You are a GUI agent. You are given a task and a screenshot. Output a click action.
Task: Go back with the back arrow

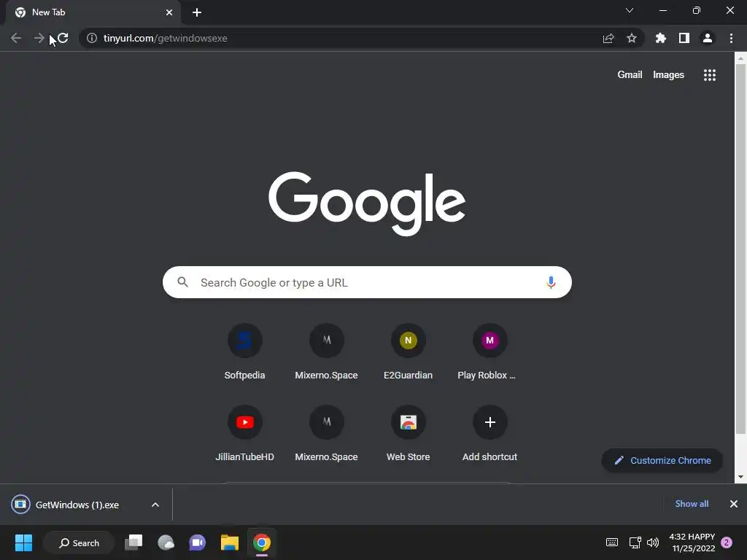[16, 38]
